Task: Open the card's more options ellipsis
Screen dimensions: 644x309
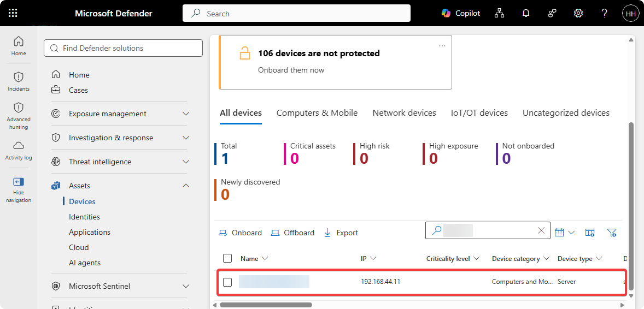Action: pyautogui.click(x=442, y=46)
